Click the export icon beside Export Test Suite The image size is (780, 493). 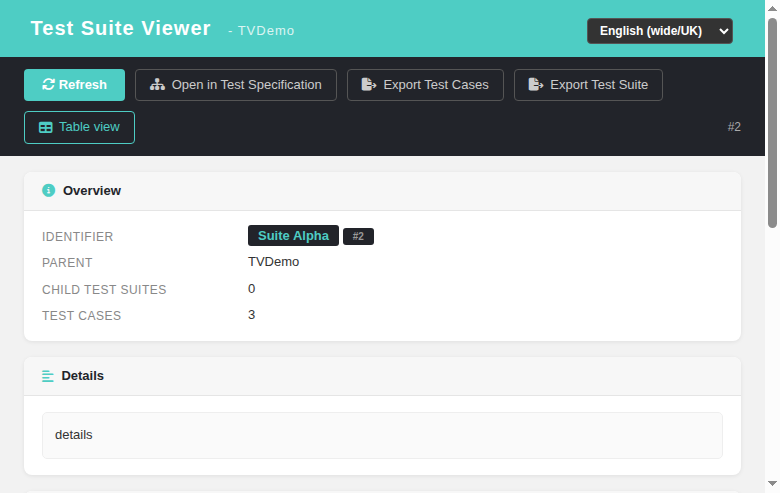pos(535,85)
